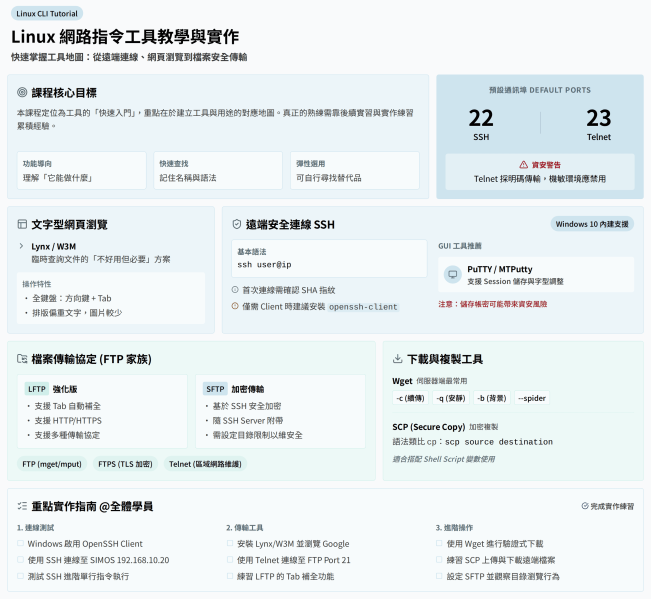Click the FTPS (TLS 加密) pill
This screenshot has width=651, height=599.
(125, 464)
